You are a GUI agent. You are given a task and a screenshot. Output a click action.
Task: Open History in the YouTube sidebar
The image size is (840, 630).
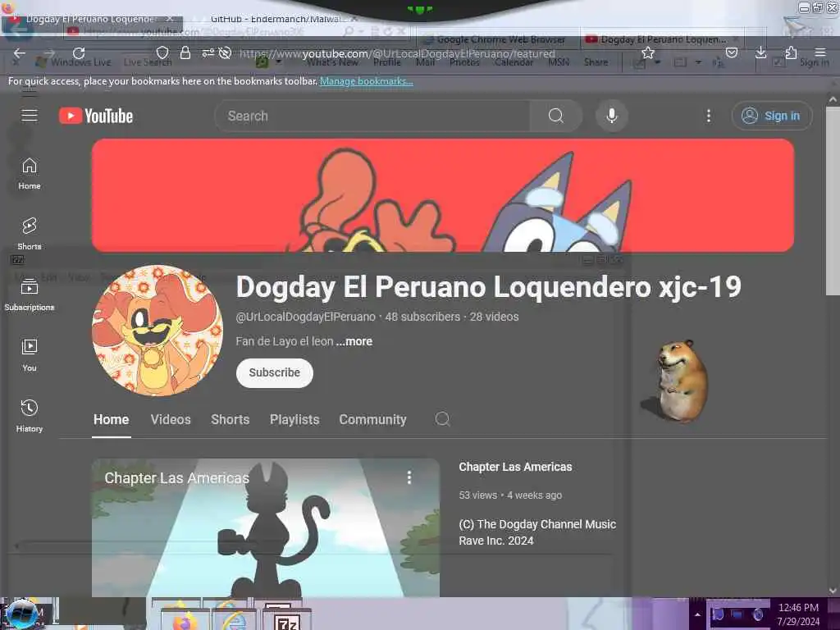pos(30,416)
